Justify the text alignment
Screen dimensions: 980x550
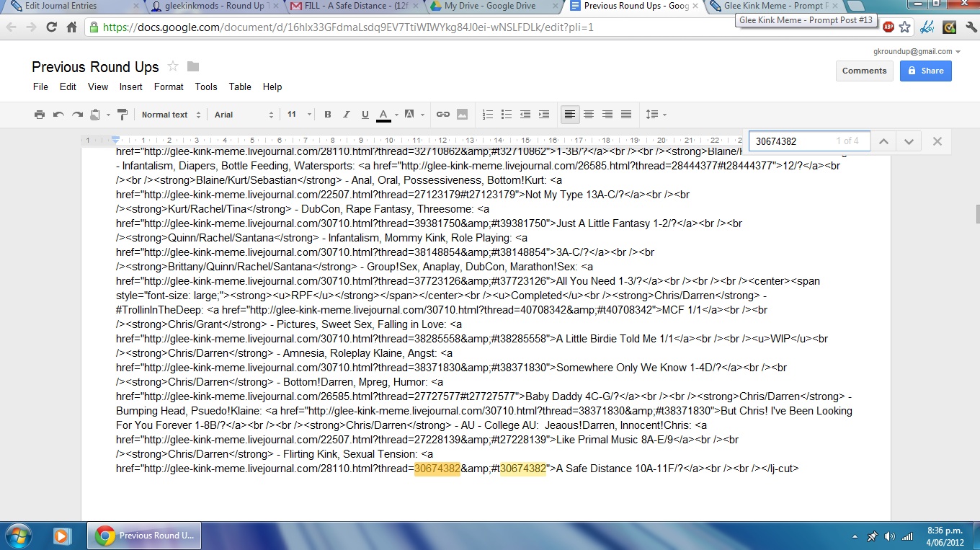click(x=626, y=115)
